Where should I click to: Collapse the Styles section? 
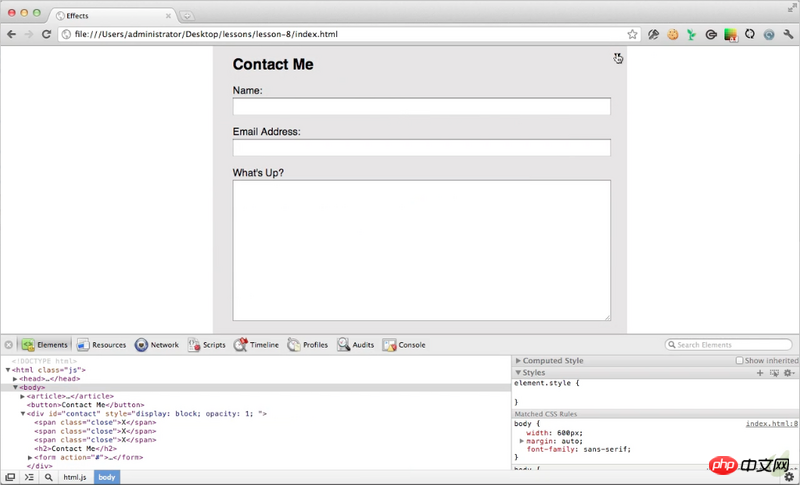click(518, 373)
